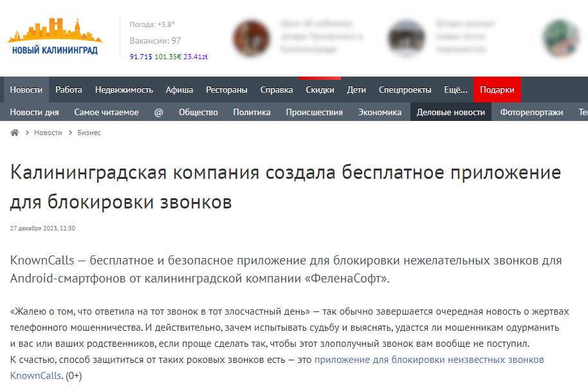Click the red Подарки button

pyautogui.click(x=497, y=89)
